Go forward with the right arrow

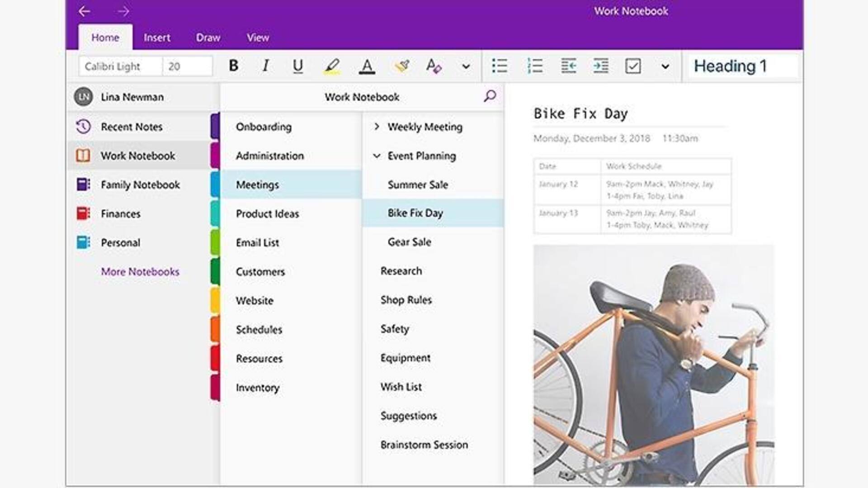pyautogui.click(x=123, y=11)
